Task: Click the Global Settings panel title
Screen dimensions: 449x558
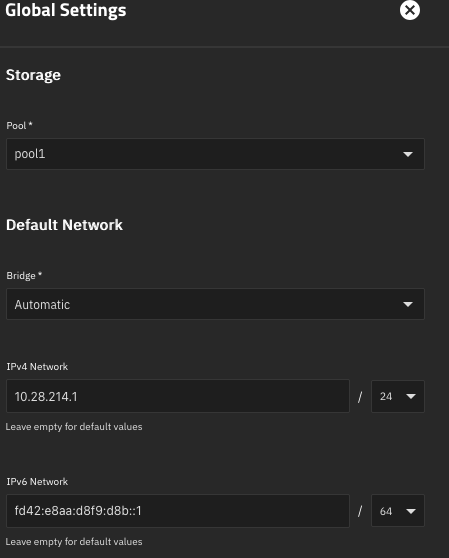Action: 66,10
